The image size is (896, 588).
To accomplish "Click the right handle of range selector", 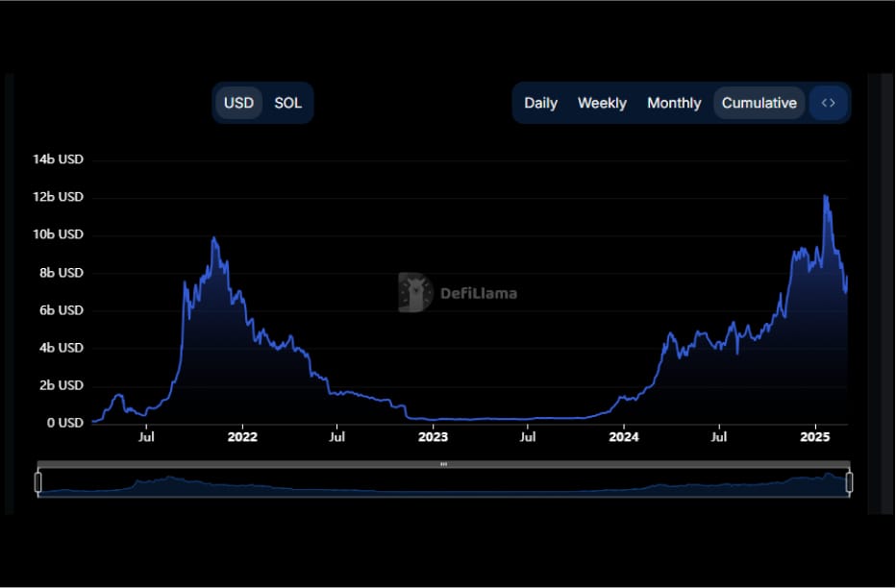I will click(849, 481).
